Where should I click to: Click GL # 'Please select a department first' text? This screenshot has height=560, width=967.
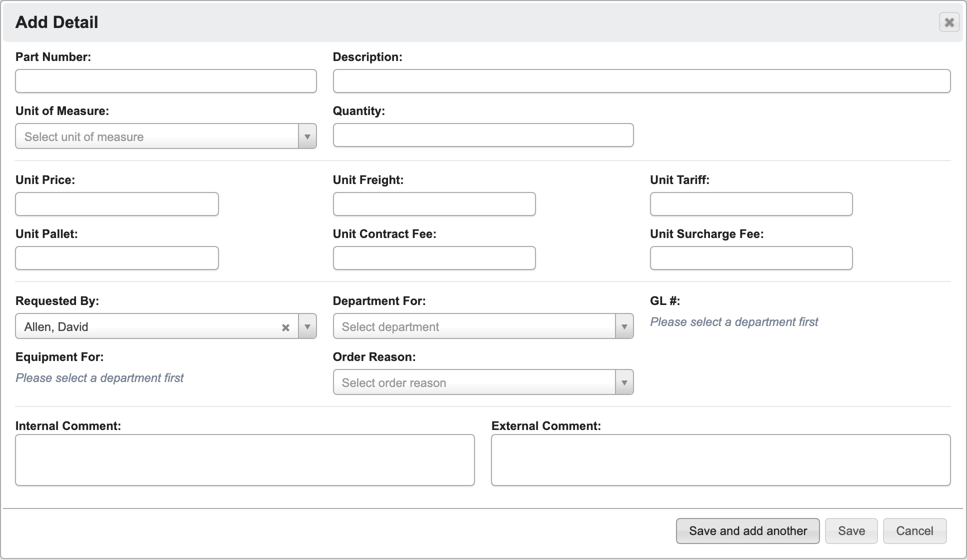pos(734,322)
